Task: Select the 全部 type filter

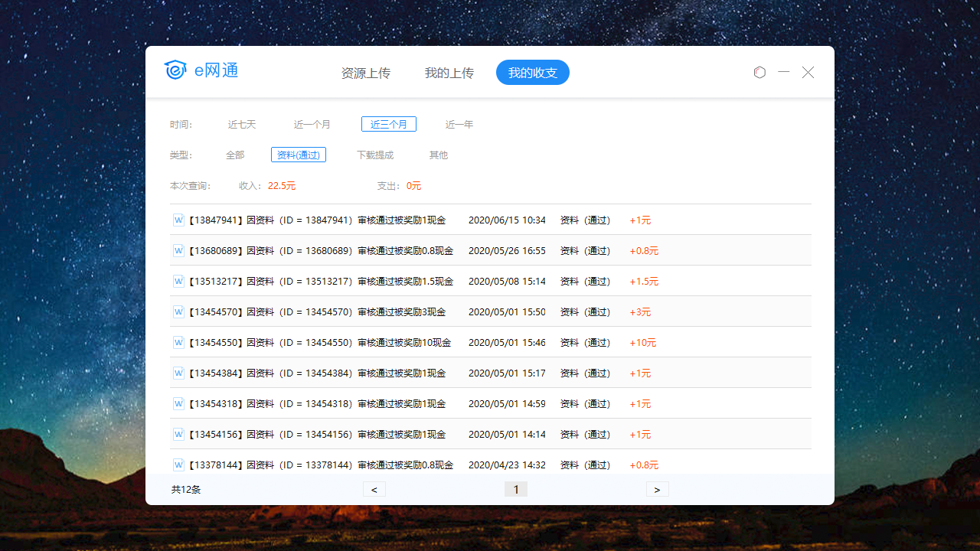Action: coord(235,155)
